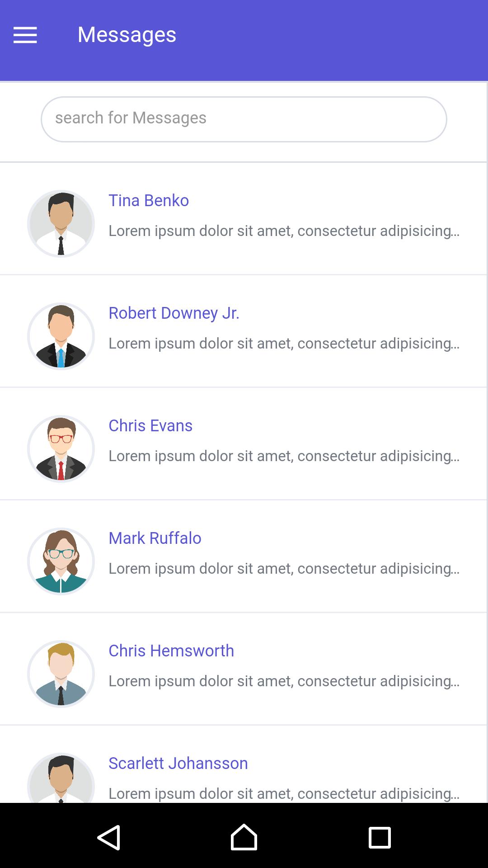Screen dimensions: 488x868
Task: Open the hamburger navigation menu
Action: coord(25,35)
